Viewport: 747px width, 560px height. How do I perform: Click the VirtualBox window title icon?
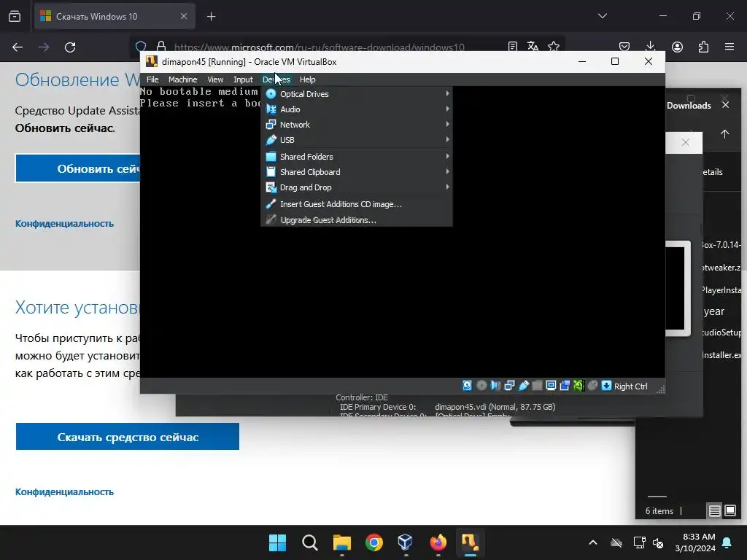(152, 61)
